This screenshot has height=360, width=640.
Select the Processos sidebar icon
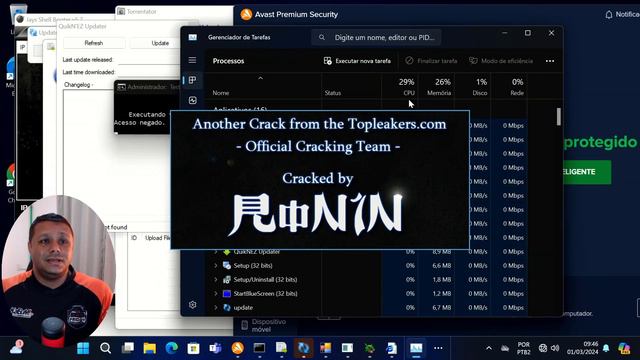click(193, 80)
